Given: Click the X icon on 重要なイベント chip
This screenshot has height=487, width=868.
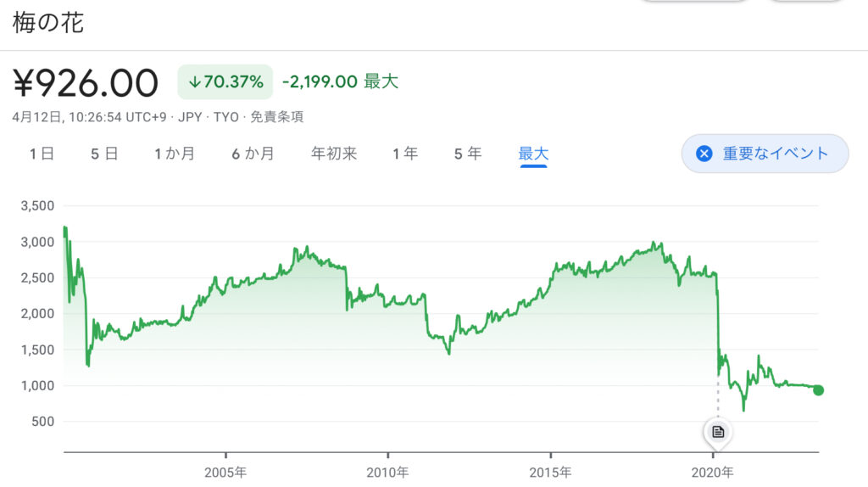Looking at the screenshot, I should (x=704, y=154).
